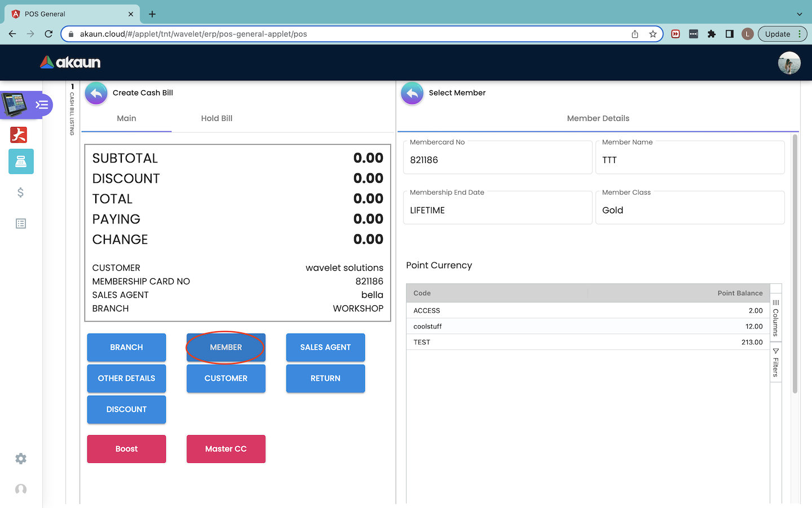Click the akaun logo in the header
The width and height of the screenshot is (812, 508).
[70, 62]
